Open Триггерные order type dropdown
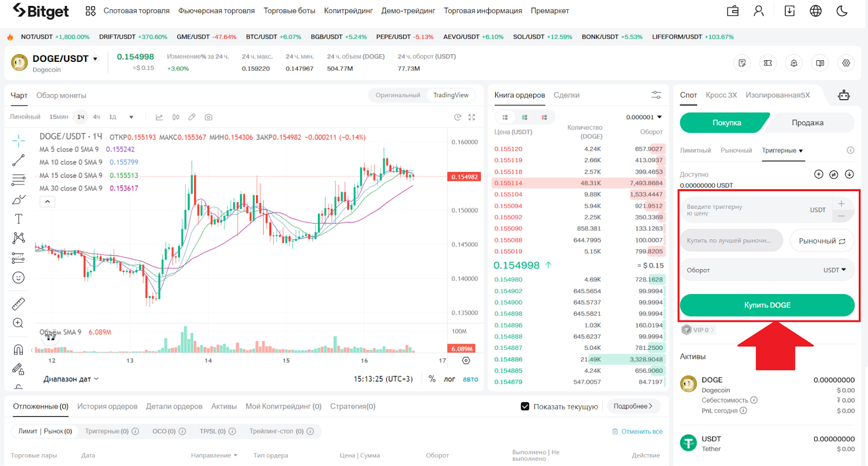 pos(782,150)
